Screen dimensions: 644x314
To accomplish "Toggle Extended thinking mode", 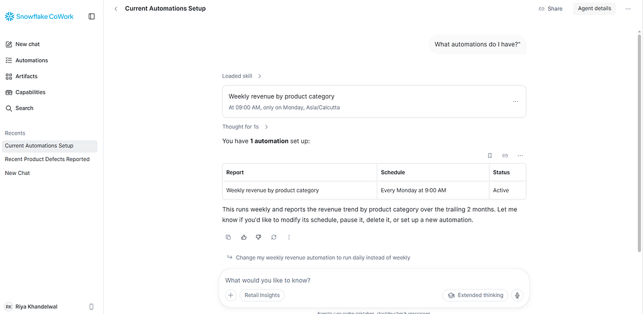I will pyautogui.click(x=475, y=295).
